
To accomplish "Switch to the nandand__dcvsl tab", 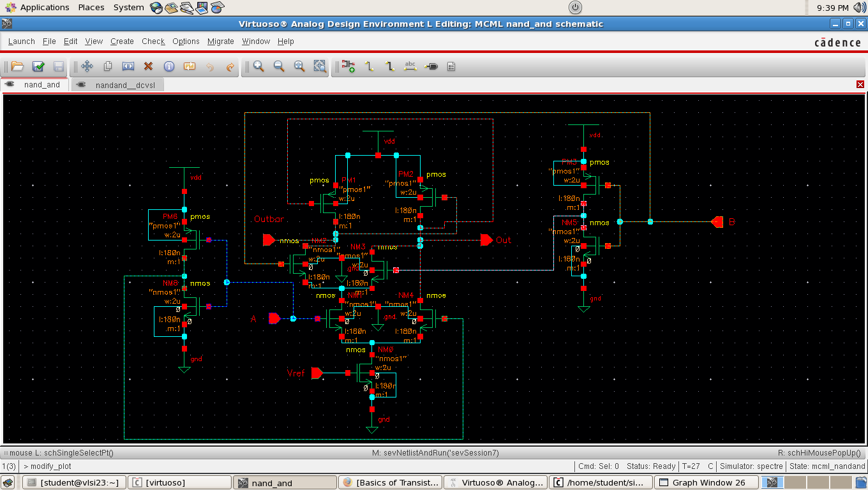I will pyautogui.click(x=124, y=85).
